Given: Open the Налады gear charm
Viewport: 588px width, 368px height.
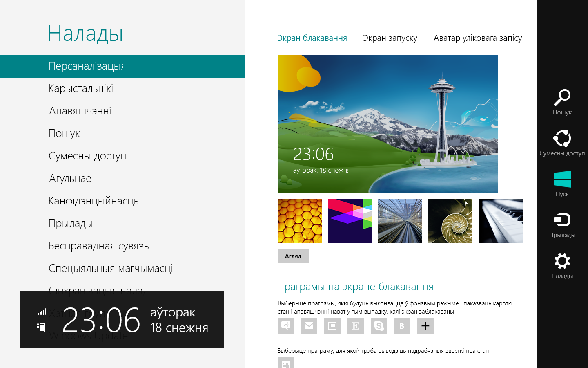Looking at the screenshot, I should coord(562,266).
